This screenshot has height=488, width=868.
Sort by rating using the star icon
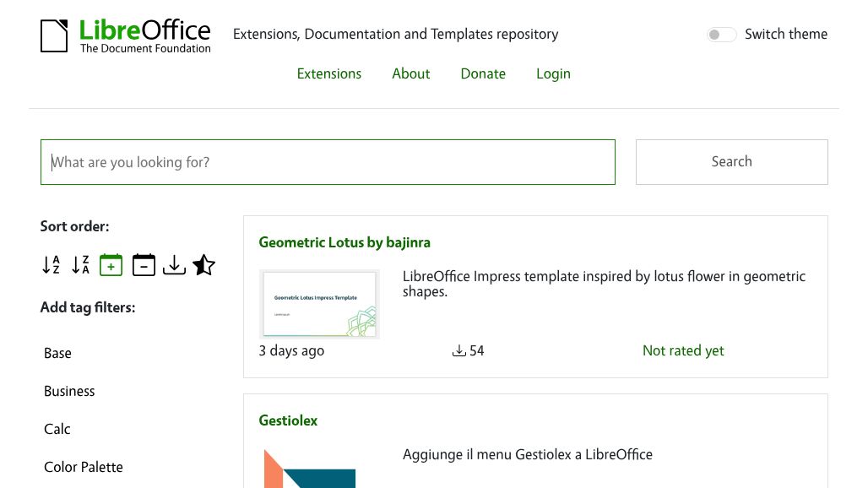[203, 264]
